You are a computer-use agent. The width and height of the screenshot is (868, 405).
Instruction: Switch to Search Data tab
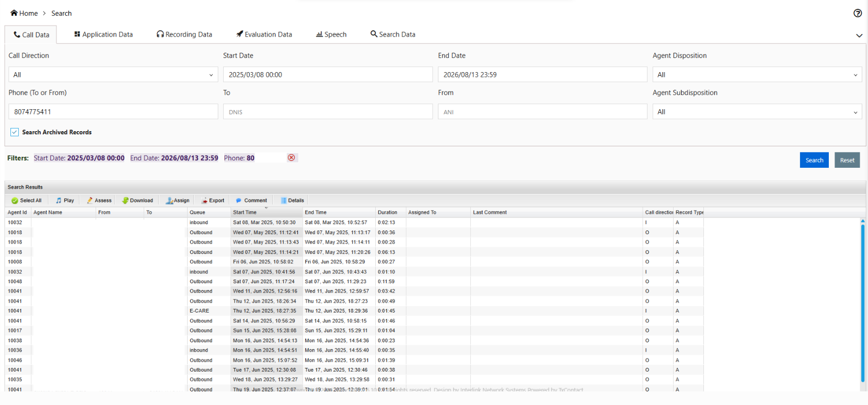[x=393, y=34]
